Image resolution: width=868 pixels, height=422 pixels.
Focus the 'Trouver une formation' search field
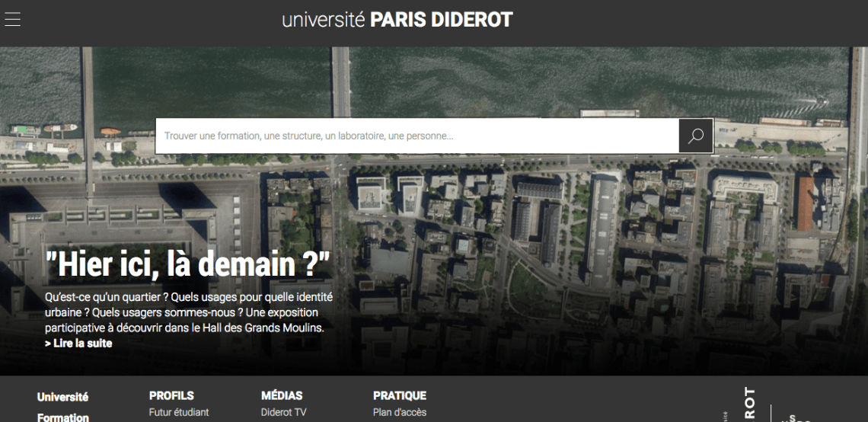417,136
